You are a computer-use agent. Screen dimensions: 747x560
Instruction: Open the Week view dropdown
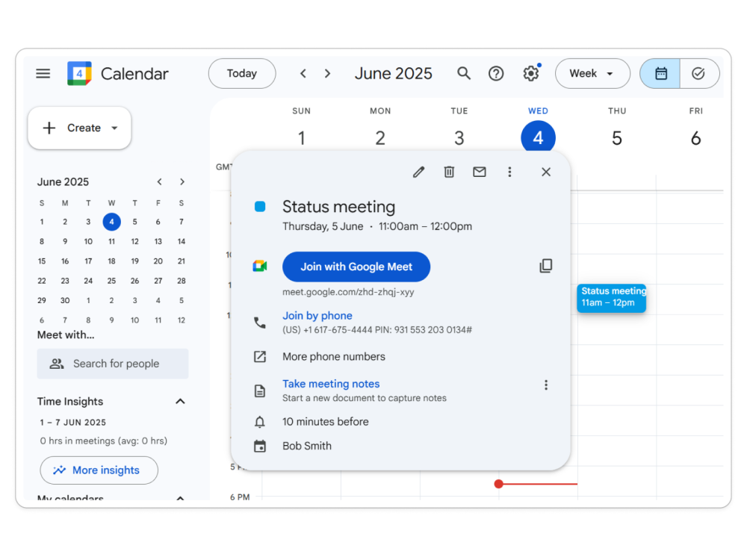[592, 73]
